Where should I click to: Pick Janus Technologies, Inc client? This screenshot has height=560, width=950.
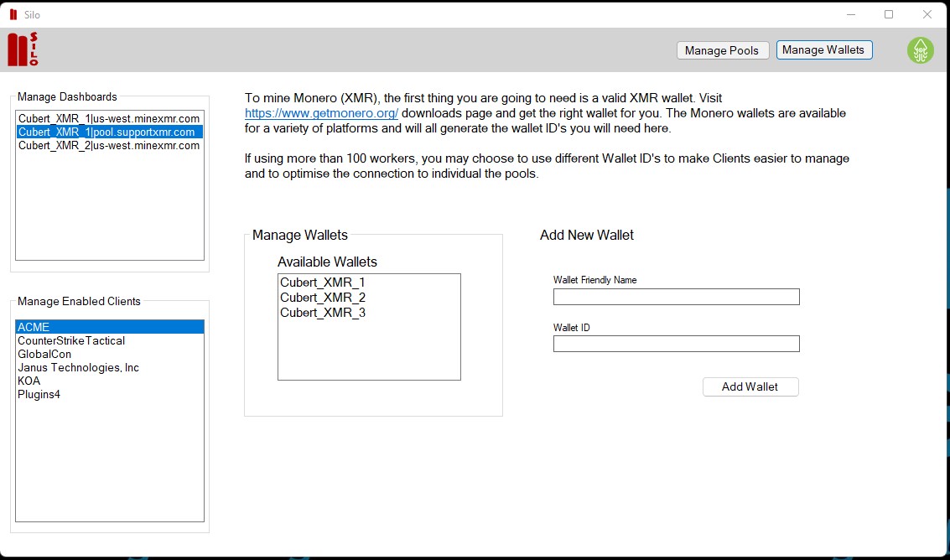pyautogui.click(x=78, y=367)
